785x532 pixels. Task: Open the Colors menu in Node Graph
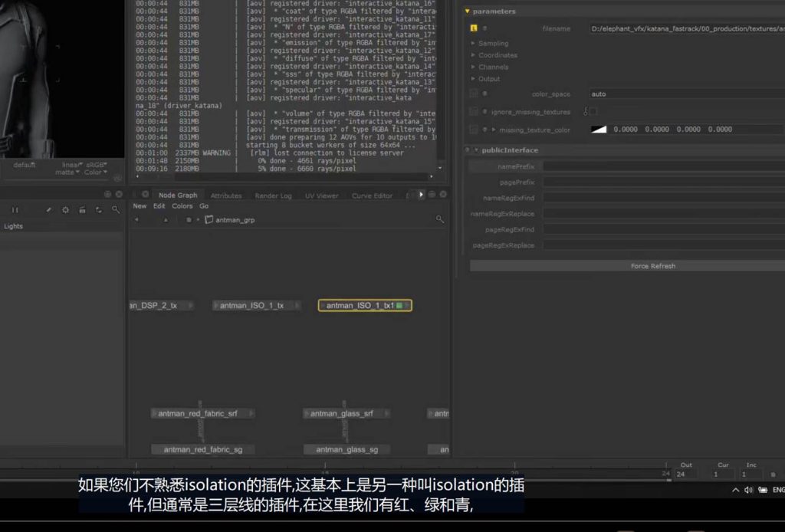pyautogui.click(x=182, y=206)
